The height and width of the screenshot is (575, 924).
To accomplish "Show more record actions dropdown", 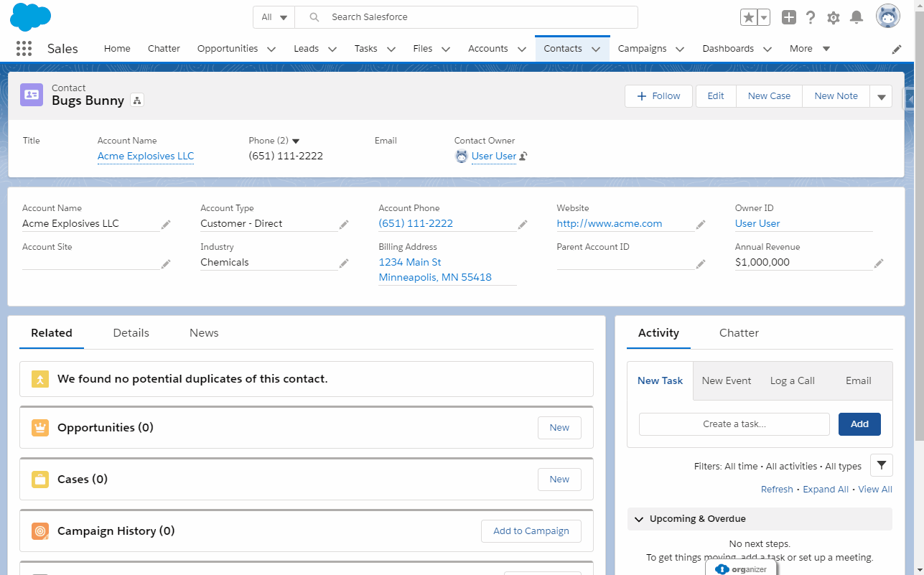I will point(881,96).
